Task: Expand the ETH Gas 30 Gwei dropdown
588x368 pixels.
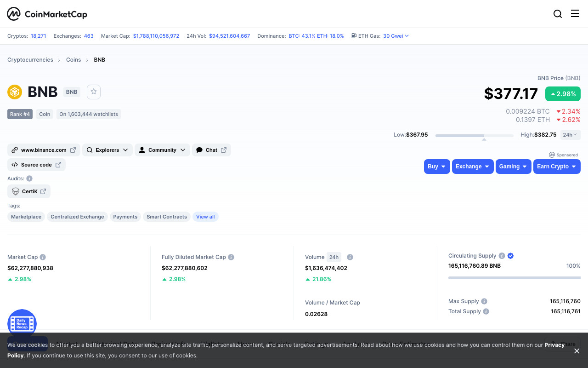Action: point(396,36)
